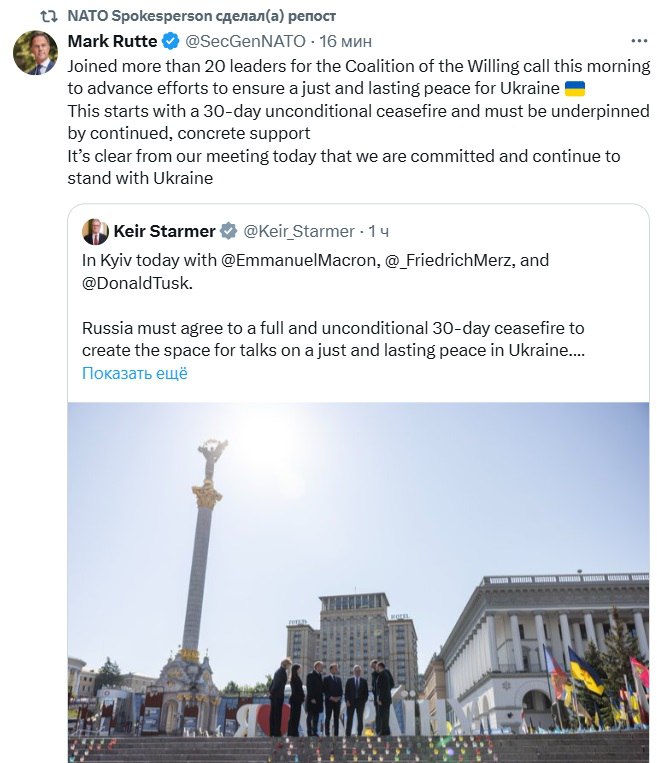Open the @Keir_Starmer handle
This screenshot has height=763, width=657.
[299, 231]
